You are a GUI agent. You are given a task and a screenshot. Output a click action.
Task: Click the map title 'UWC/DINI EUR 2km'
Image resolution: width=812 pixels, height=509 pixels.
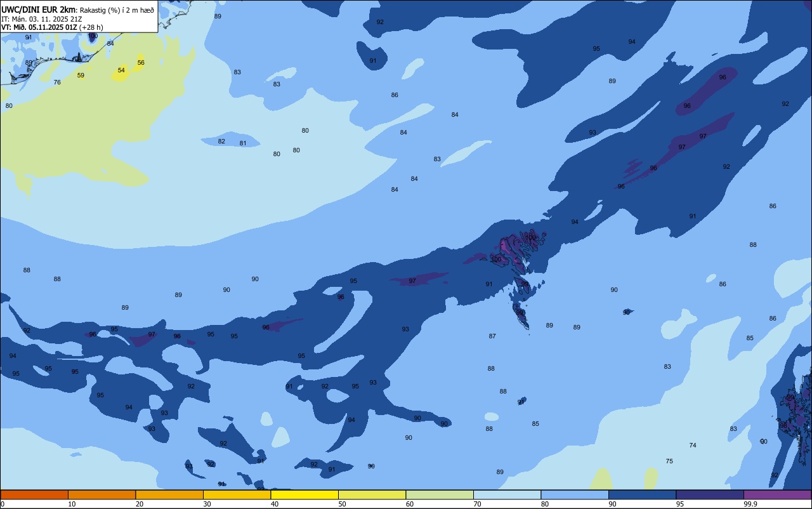coord(38,10)
